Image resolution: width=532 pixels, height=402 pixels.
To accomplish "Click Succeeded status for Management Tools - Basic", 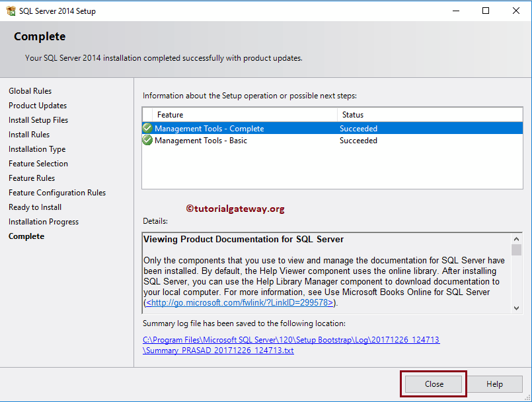I will tap(358, 141).
